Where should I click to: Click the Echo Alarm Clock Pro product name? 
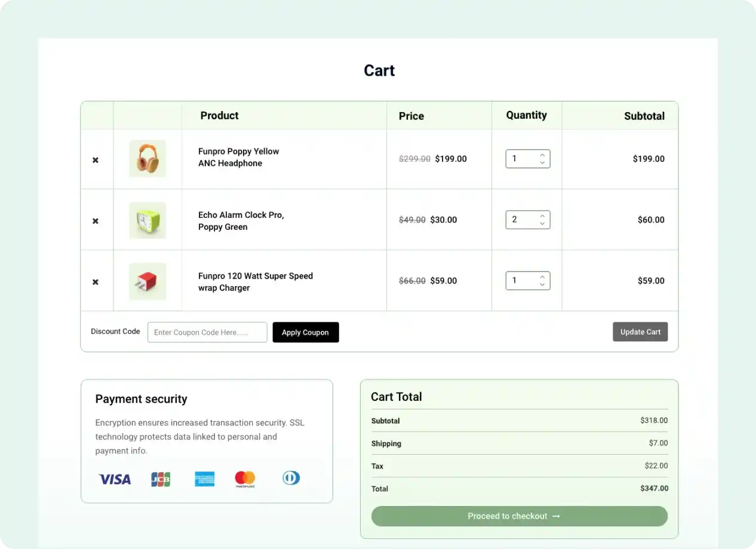(241, 221)
